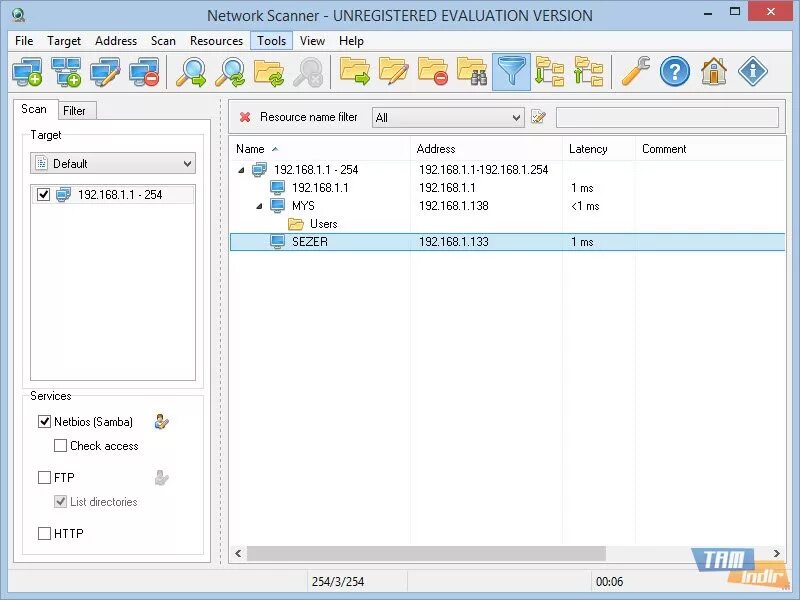Open the File menu
Image resolution: width=800 pixels, height=600 pixels.
24,41
